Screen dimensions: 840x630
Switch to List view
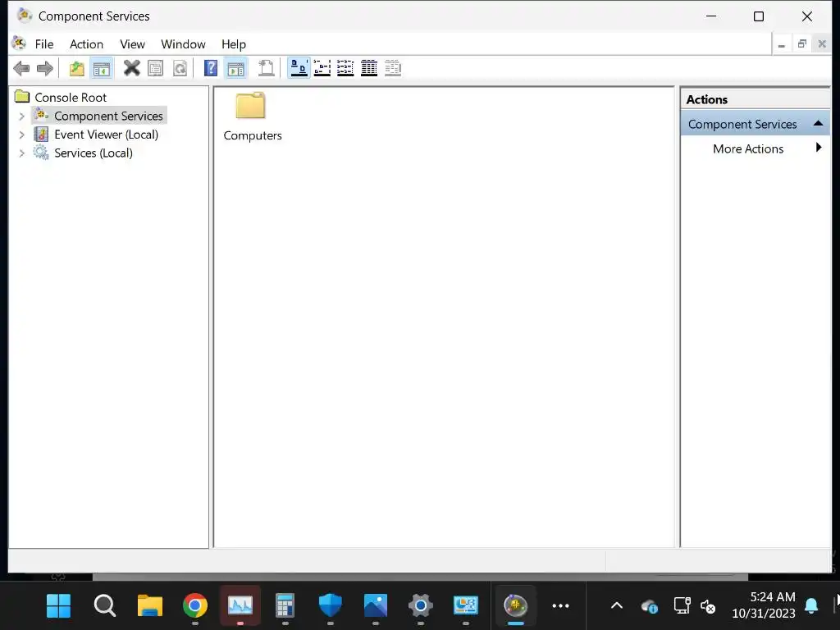click(345, 68)
